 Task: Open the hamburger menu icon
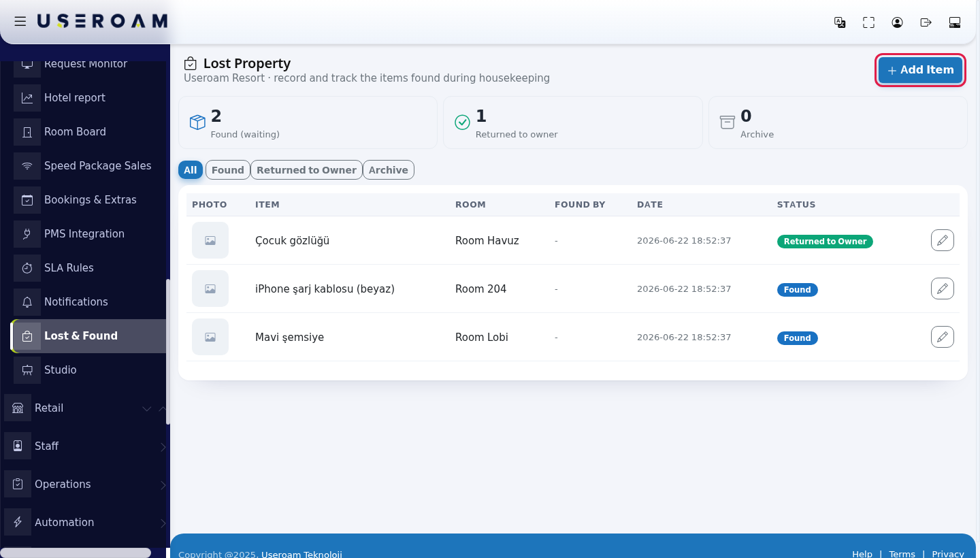20,21
